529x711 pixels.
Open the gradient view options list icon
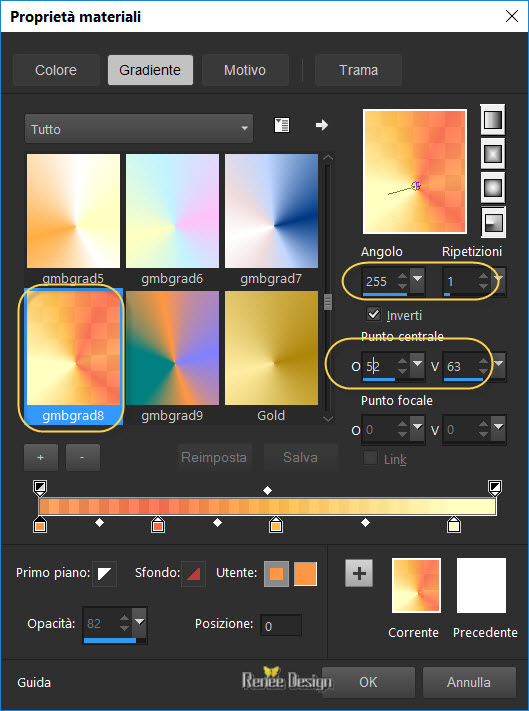[281, 125]
